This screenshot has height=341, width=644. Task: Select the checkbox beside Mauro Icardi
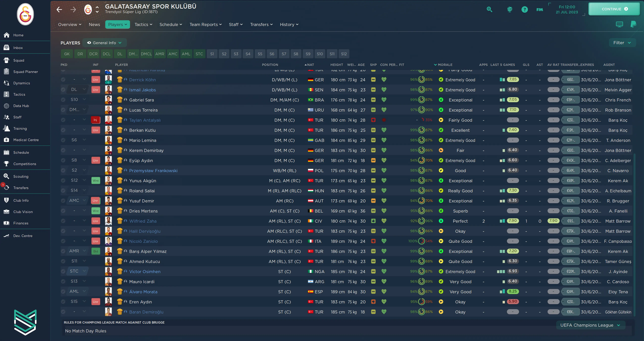click(63, 281)
